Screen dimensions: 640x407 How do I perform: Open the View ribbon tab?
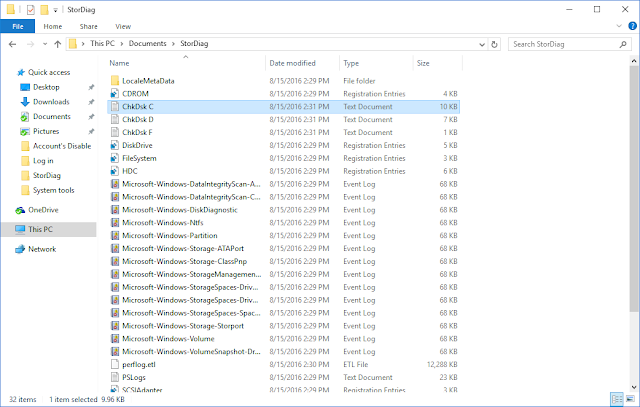[123, 27]
